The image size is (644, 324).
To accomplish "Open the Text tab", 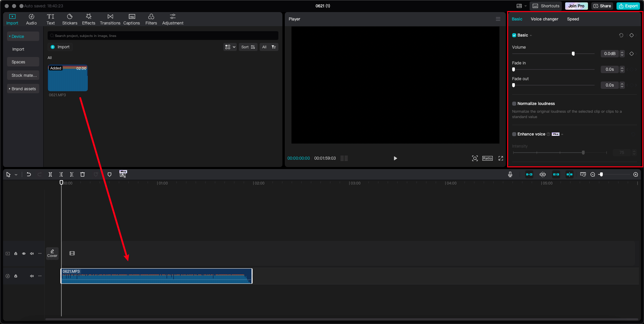I will tap(51, 19).
